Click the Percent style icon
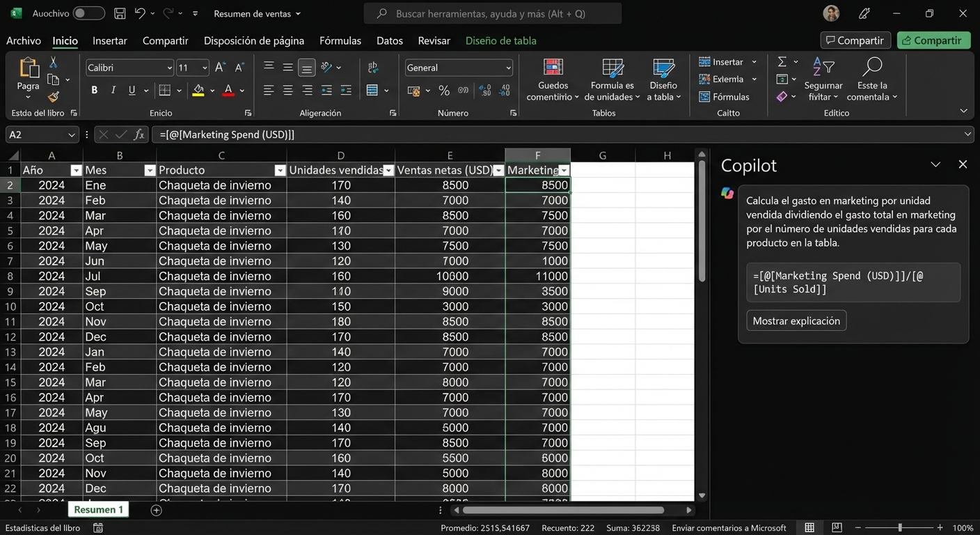This screenshot has height=535, width=980. 443,90
